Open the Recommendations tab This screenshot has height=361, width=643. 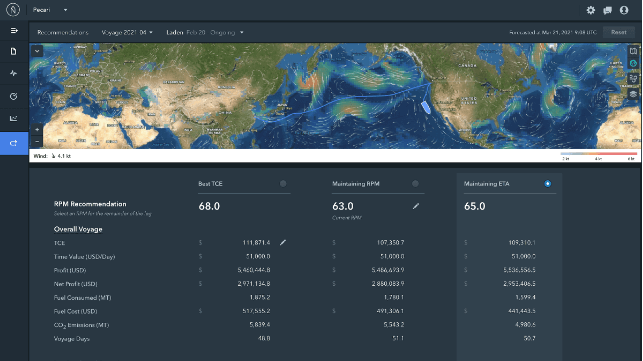(63, 32)
